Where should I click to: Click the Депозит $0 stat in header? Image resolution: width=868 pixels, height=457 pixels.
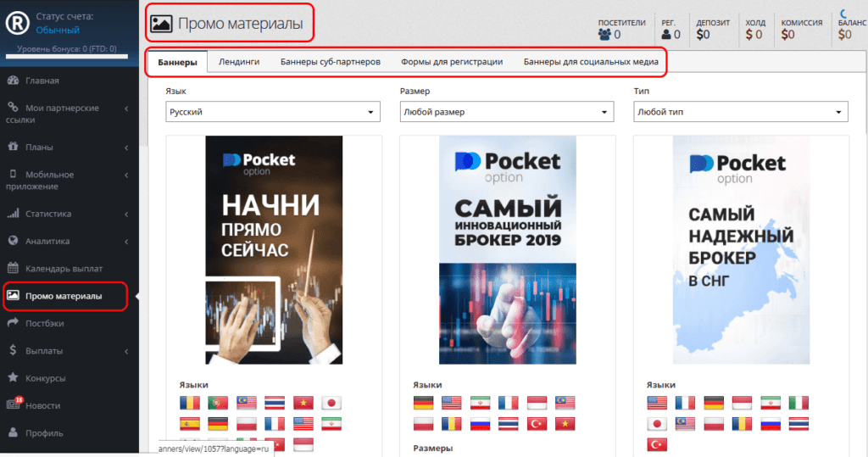pos(713,30)
